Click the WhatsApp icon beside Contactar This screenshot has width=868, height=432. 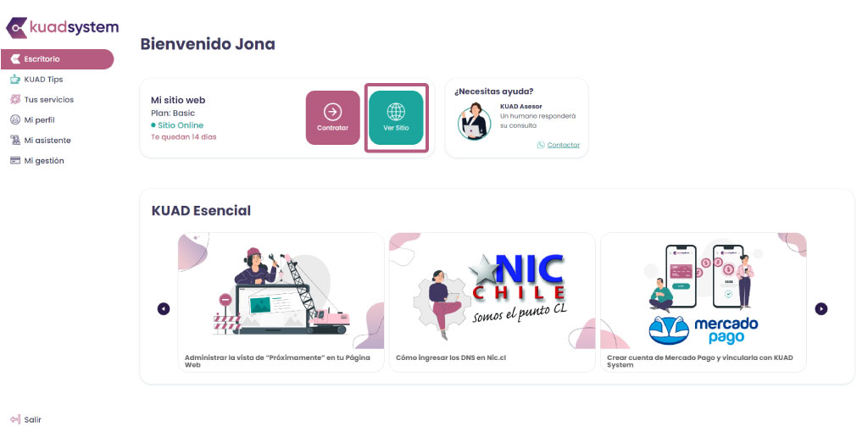[x=541, y=145]
